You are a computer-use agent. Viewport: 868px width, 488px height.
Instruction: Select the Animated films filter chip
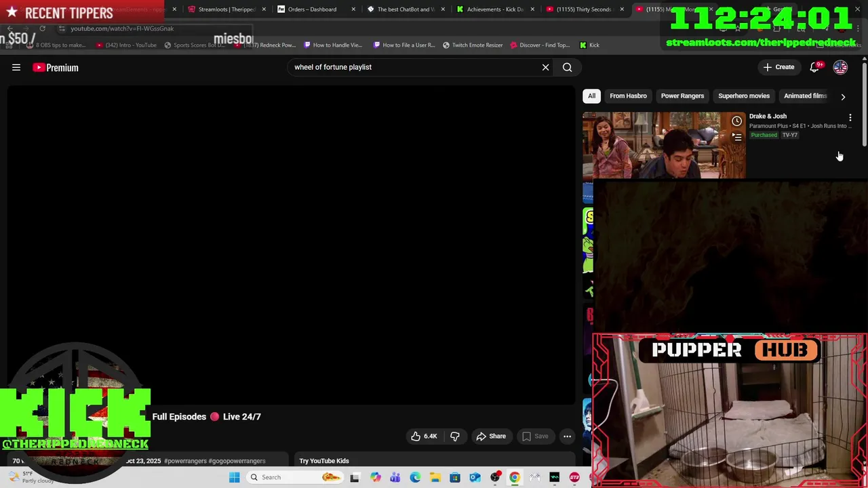(x=805, y=96)
